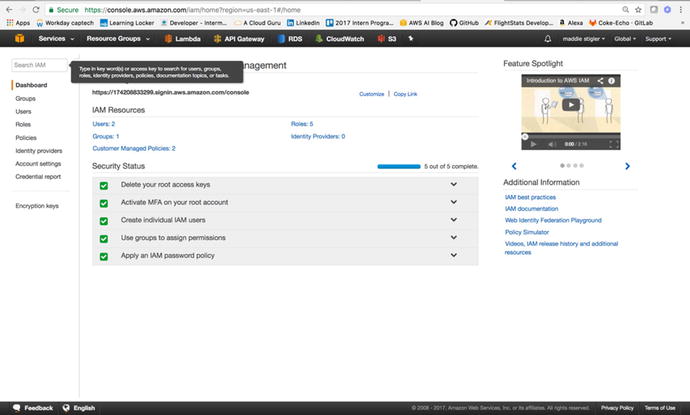
Task: Click green check for Activate MFA on root account
Action: pyautogui.click(x=103, y=203)
